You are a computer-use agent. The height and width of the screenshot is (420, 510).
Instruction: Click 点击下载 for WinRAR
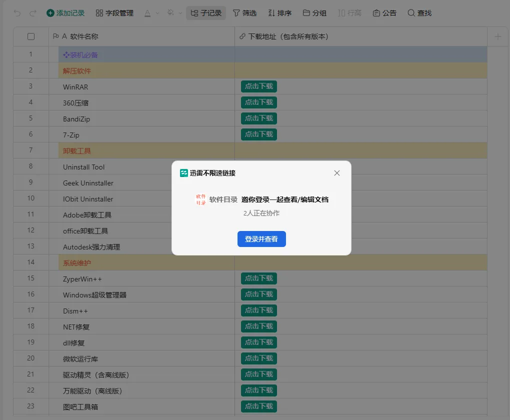(x=259, y=86)
